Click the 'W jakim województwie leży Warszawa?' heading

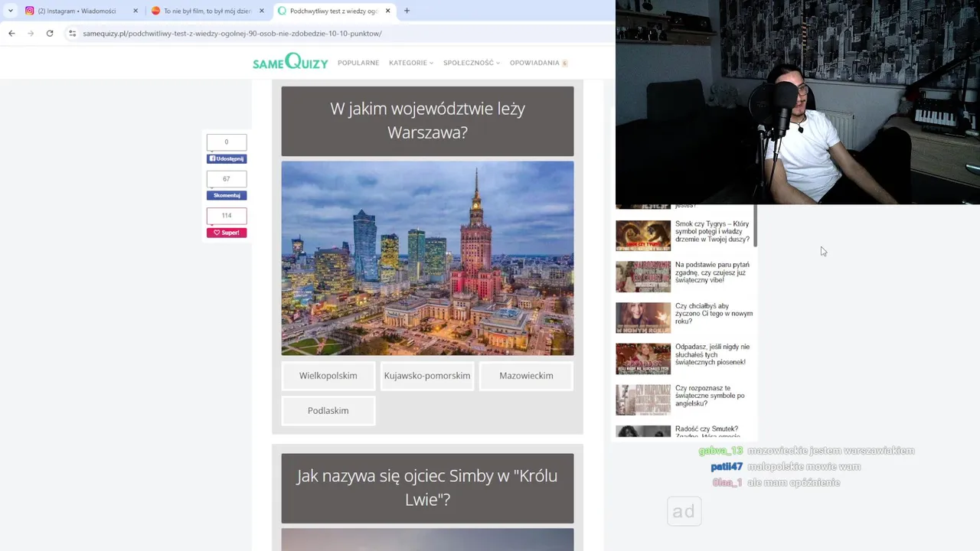click(x=427, y=121)
